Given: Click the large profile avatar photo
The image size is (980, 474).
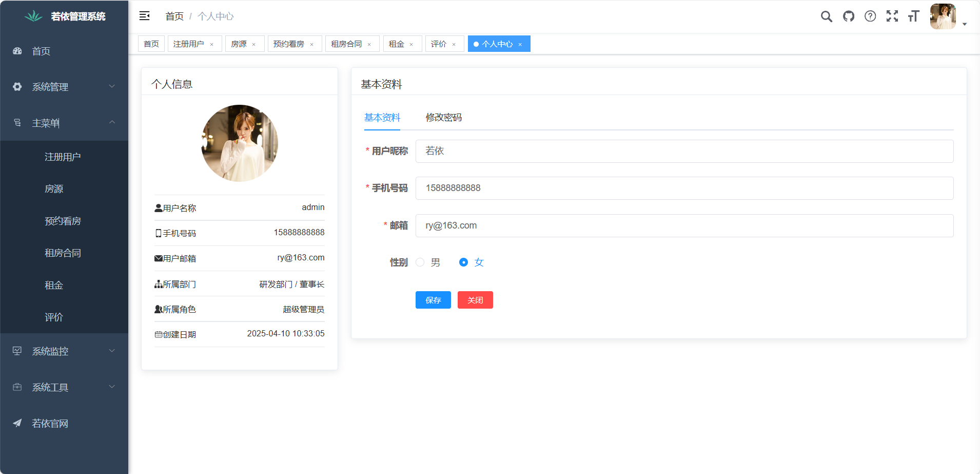Looking at the screenshot, I should (x=240, y=143).
